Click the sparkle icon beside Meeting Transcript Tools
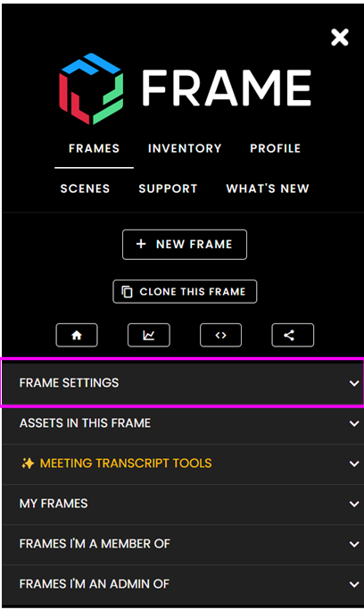The width and height of the screenshot is (364, 610). click(28, 464)
